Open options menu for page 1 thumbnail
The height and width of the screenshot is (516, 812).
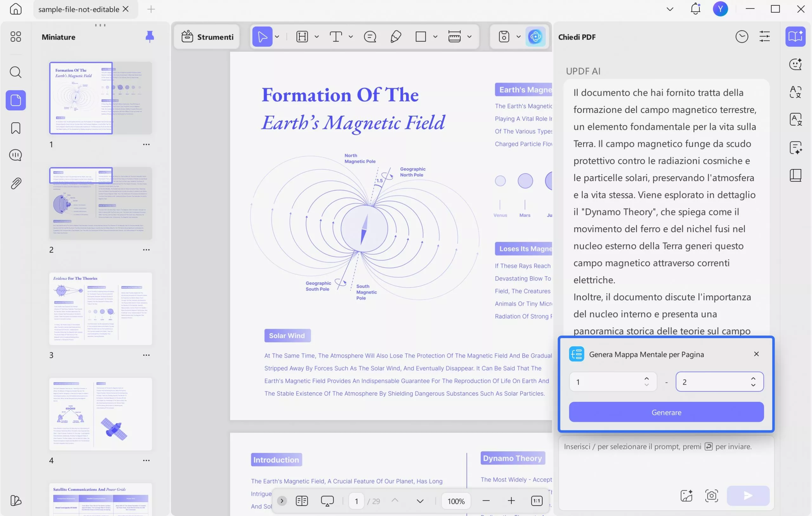[146, 144]
